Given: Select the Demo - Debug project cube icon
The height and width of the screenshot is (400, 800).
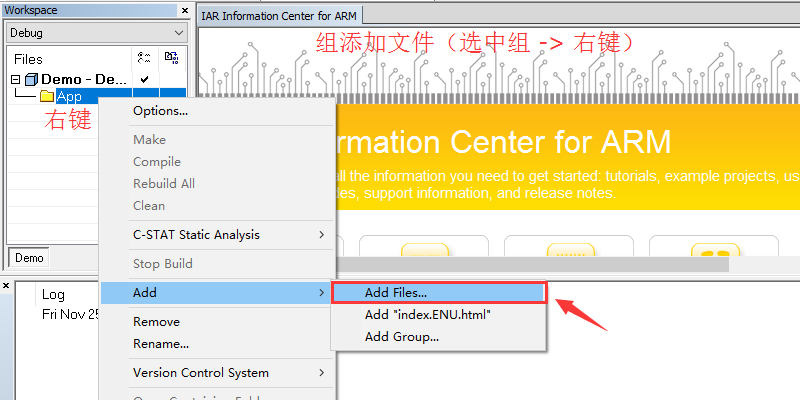Looking at the screenshot, I should [x=32, y=80].
